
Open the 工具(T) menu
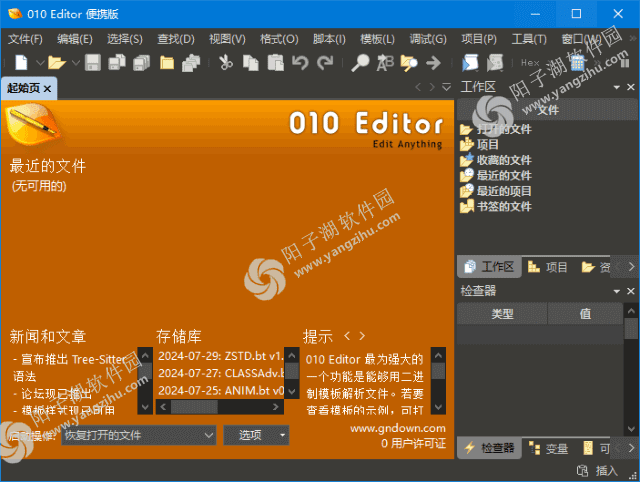point(529,39)
